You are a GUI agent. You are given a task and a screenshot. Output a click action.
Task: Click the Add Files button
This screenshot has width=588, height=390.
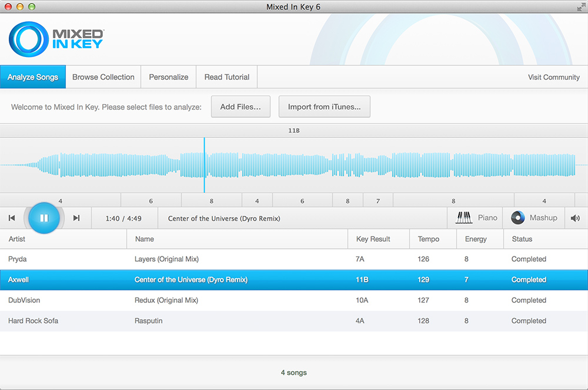(240, 107)
